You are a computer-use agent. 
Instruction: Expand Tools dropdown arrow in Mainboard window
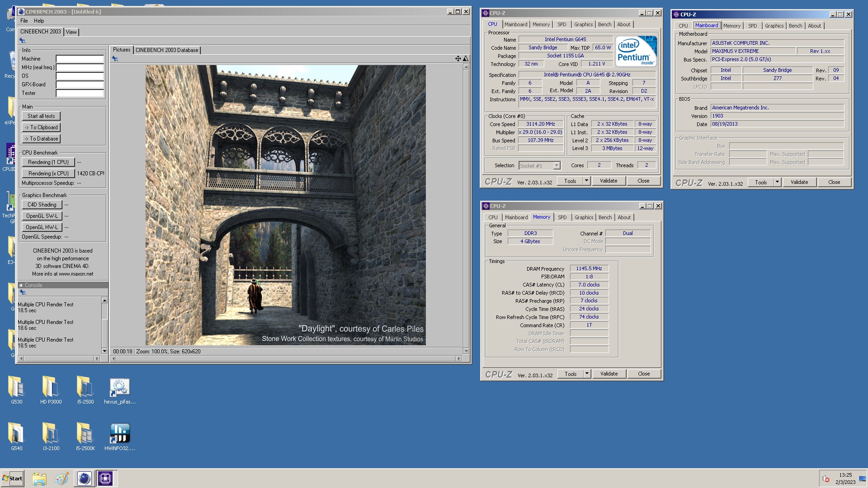coord(777,182)
